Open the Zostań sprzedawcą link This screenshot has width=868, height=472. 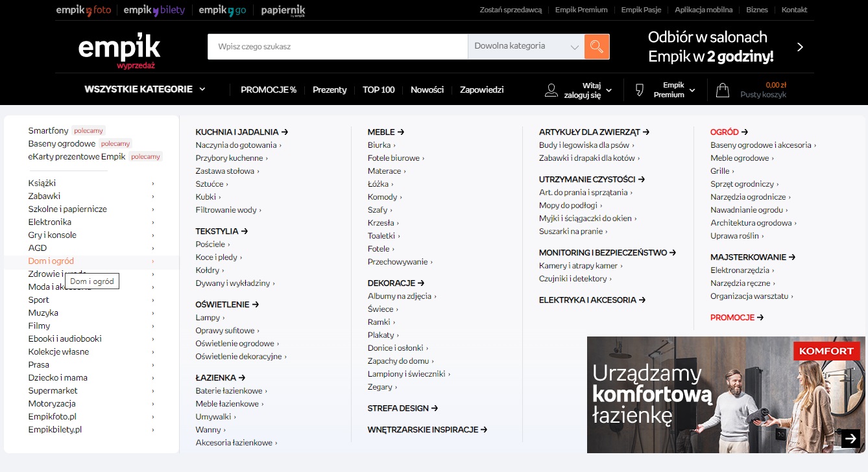[511, 10]
